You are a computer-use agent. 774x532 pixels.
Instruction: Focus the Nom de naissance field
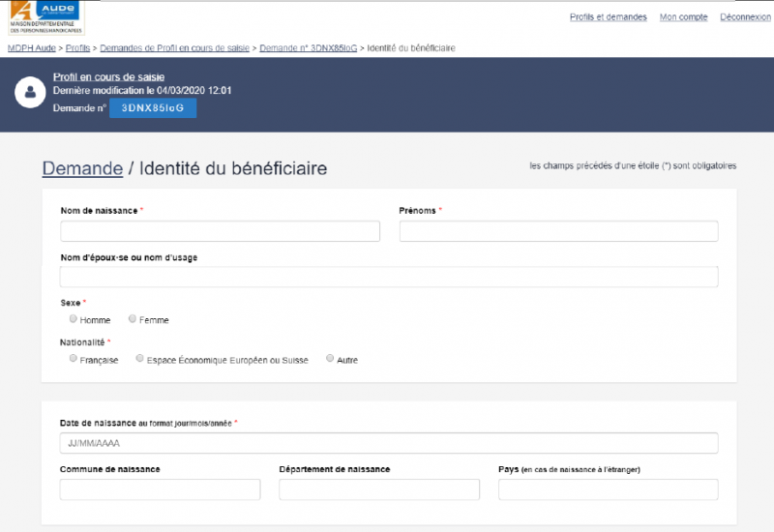pyautogui.click(x=220, y=231)
